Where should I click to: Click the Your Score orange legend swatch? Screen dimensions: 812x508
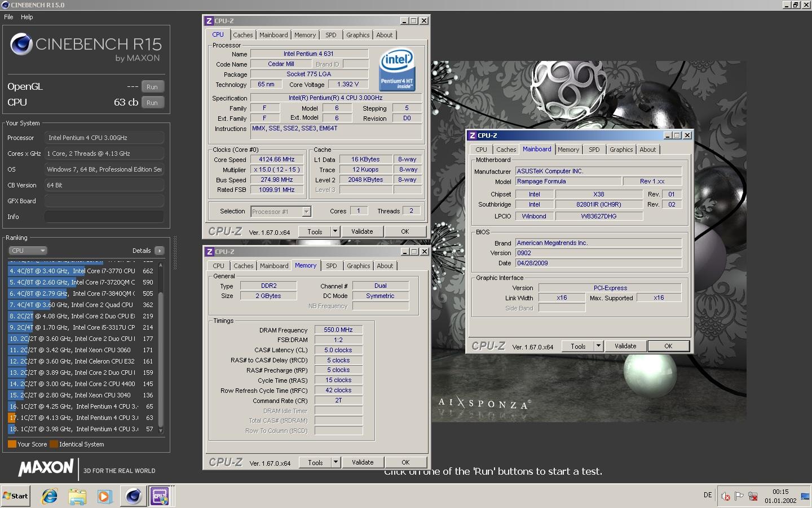[x=12, y=444]
